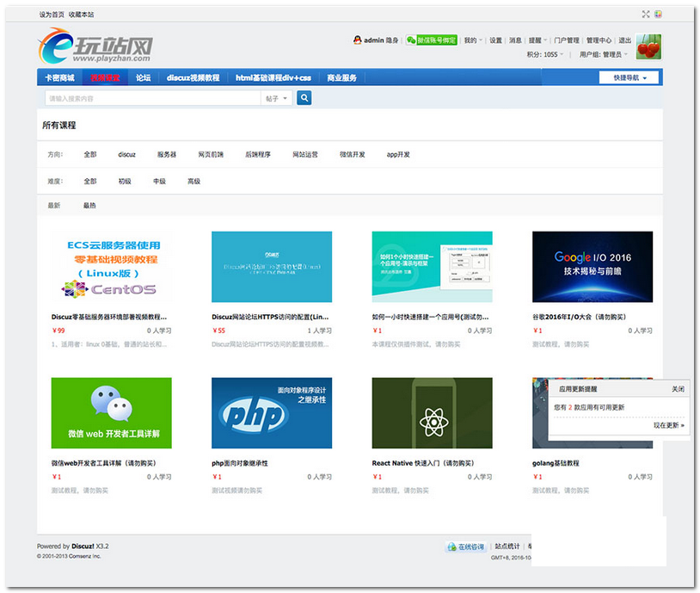
Task: Click the Discuz! link in the footer
Action: click(83, 546)
